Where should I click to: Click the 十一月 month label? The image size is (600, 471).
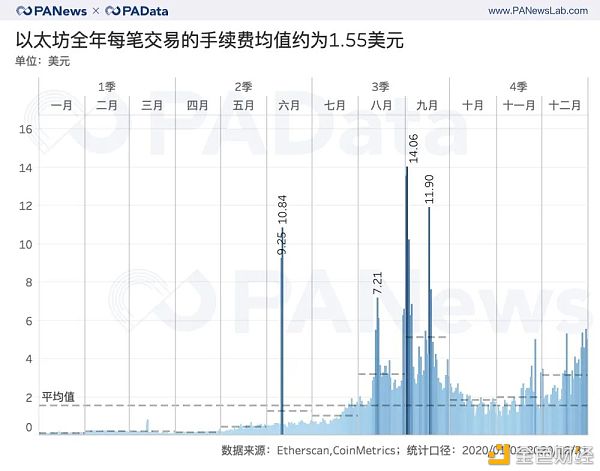click(519, 105)
